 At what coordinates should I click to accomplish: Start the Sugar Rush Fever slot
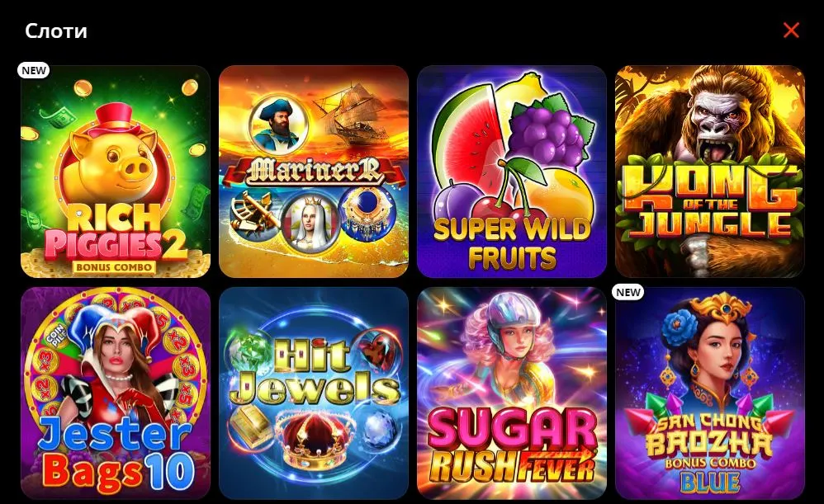coord(512,393)
